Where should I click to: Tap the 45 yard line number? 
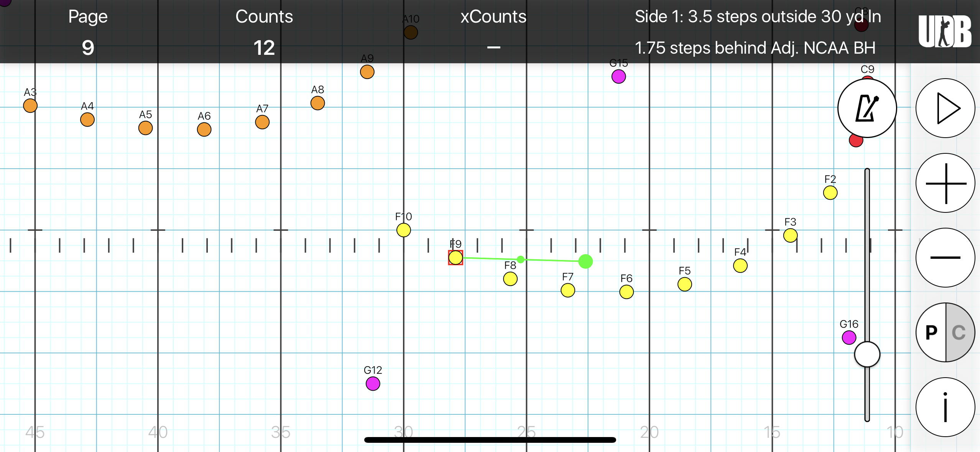pyautogui.click(x=35, y=432)
